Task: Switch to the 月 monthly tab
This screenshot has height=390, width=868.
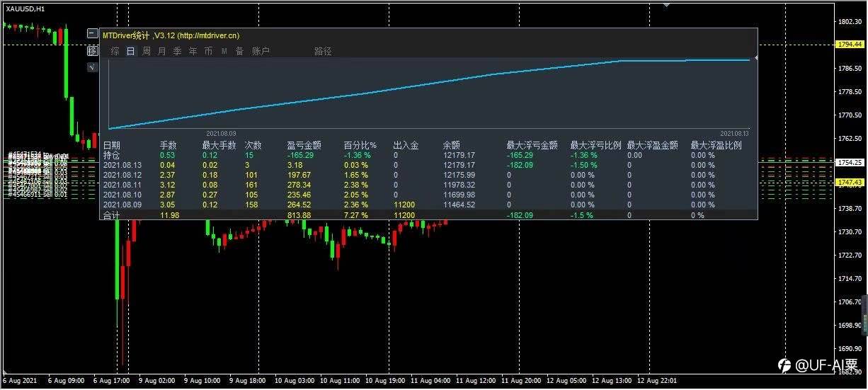Action: click(x=161, y=51)
